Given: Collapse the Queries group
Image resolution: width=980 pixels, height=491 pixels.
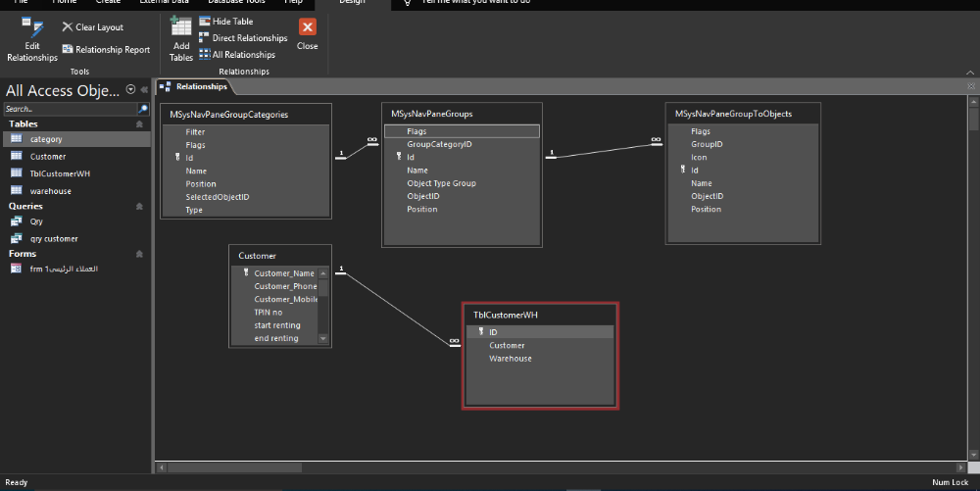Looking at the screenshot, I should coord(139,206).
